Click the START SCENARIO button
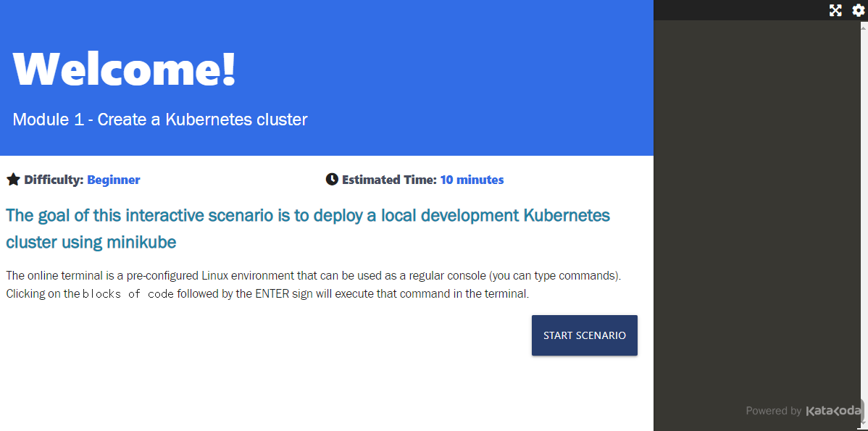The image size is (868, 431). (x=585, y=335)
